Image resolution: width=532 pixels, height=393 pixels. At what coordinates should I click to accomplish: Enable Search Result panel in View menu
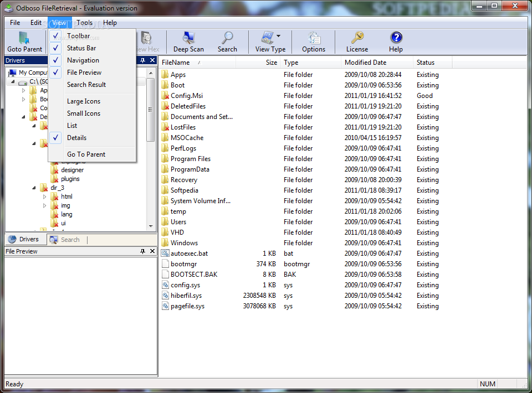(x=92, y=84)
